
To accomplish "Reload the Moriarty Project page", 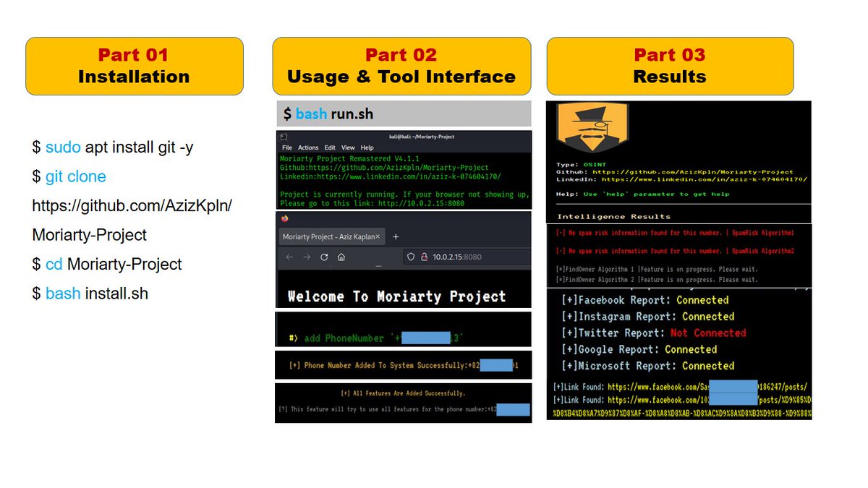I will (324, 257).
